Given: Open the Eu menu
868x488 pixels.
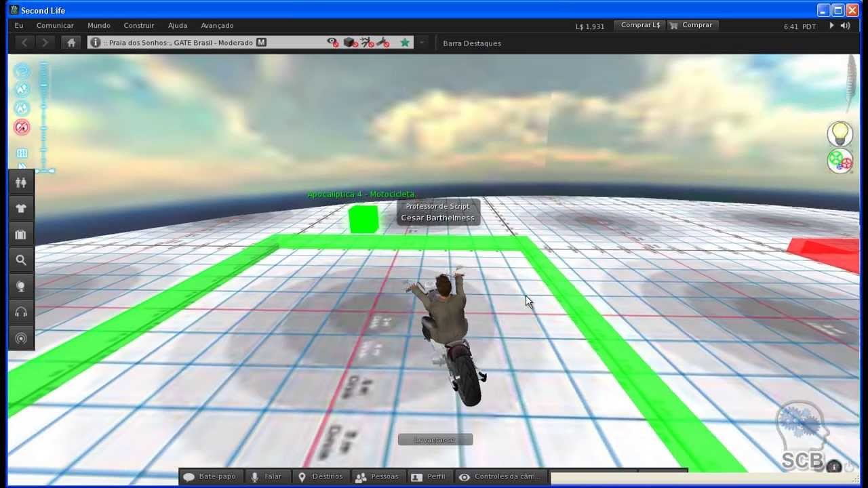Looking at the screenshot, I should [x=19, y=25].
